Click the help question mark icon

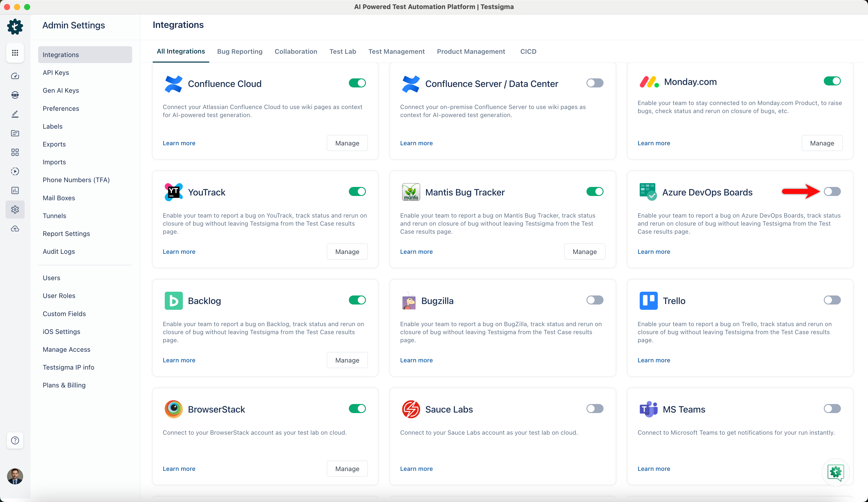(x=15, y=440)
